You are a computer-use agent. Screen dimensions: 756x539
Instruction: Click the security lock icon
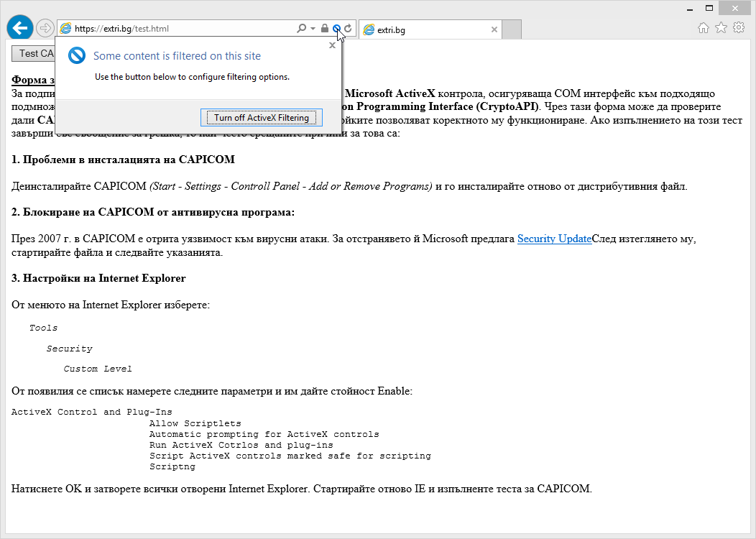click(x=325, y=29)
